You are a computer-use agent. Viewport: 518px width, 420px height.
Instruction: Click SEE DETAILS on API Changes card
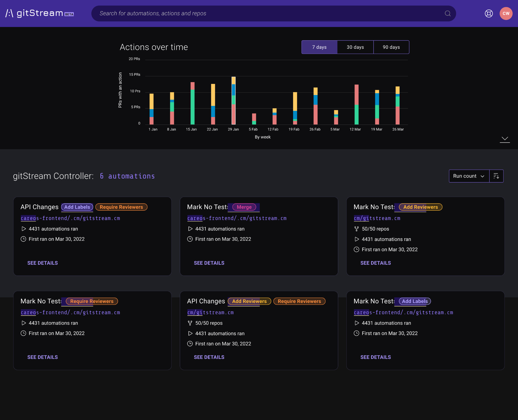coord(42,263)
